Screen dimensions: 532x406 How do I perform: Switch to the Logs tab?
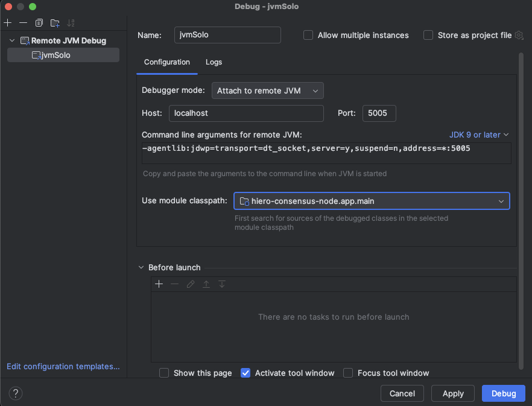tap(214, 62)
